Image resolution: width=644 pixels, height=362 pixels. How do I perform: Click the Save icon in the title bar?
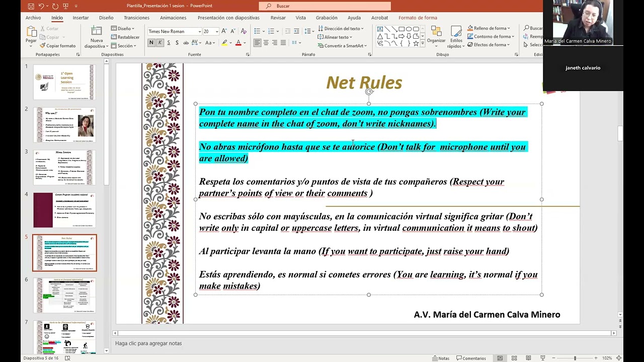pos(31,6)
